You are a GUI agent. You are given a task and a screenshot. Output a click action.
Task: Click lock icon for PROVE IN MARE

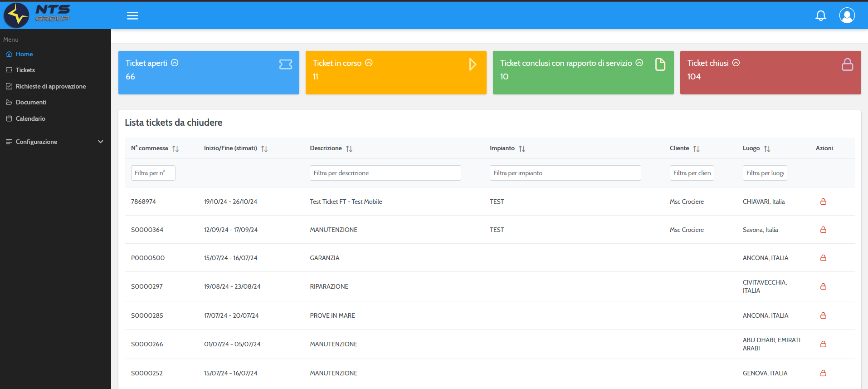823,315
